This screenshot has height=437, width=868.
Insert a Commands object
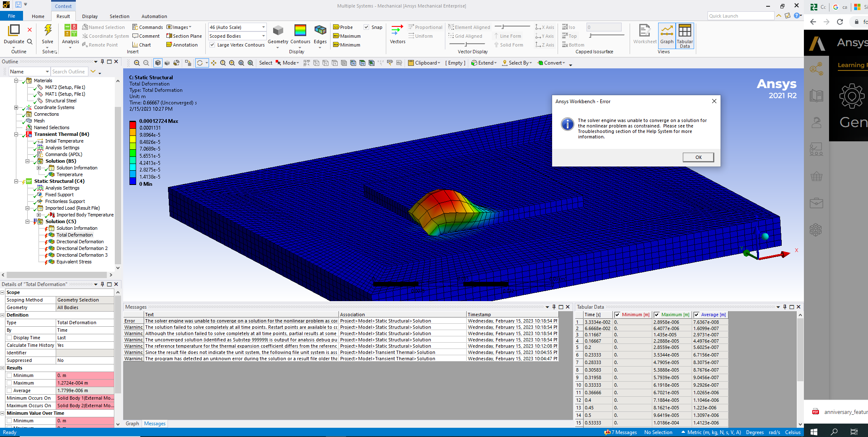tap(147, 27)
